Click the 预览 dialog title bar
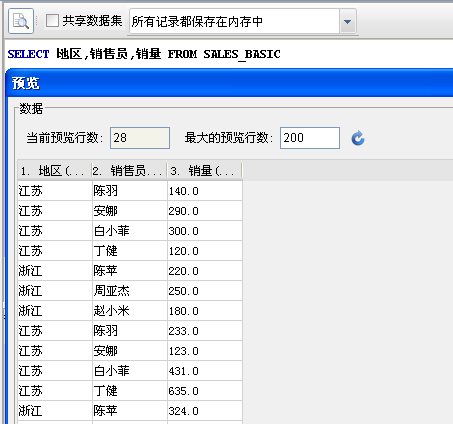The image size is (453, 424). (x=229, y=83)
